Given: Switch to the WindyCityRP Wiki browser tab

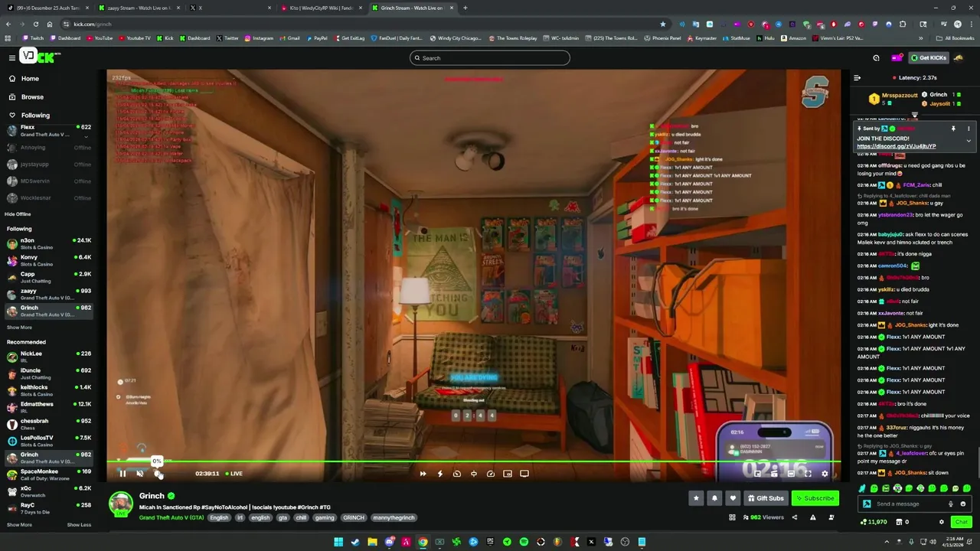Looking at the screenshot, I should coord(320,8).
